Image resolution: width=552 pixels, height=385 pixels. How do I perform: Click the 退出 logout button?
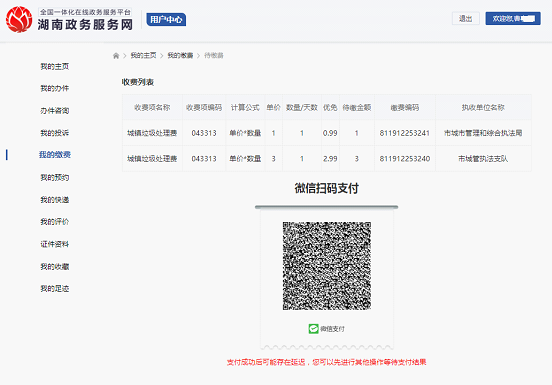[465, 19]
